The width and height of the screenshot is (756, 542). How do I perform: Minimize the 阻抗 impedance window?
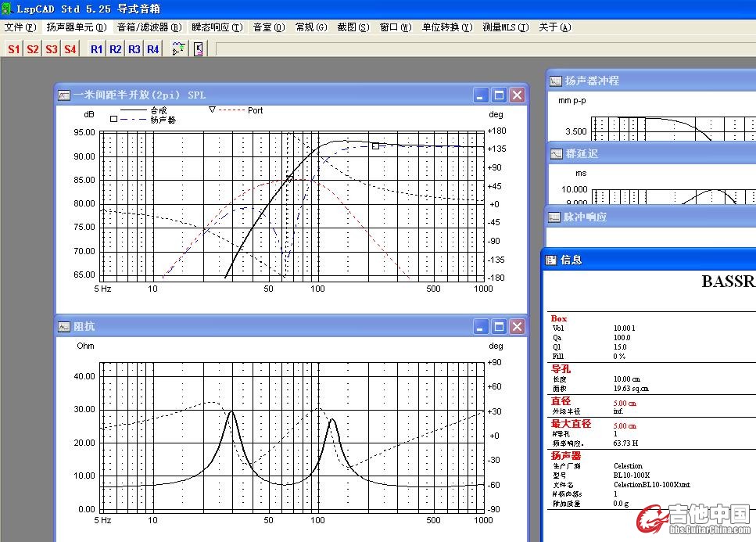[x=480, y=327]
